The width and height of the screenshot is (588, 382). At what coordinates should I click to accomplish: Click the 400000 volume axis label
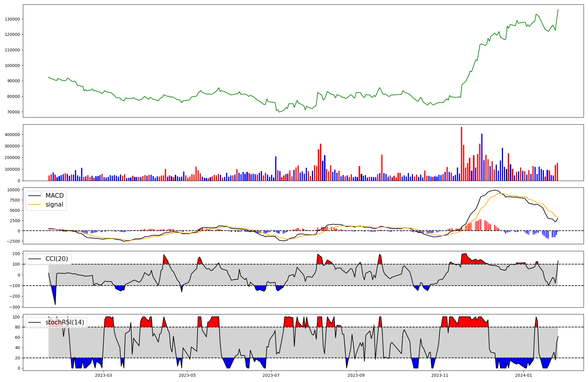(12, 135)
